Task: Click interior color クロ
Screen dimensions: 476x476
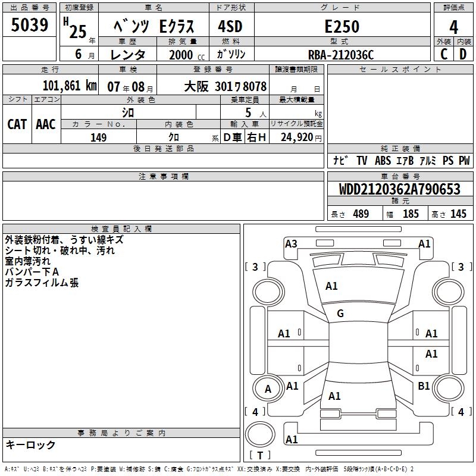Action: [174, 137]
